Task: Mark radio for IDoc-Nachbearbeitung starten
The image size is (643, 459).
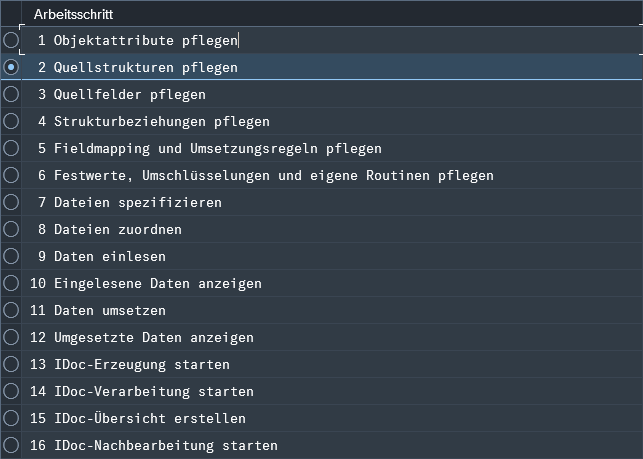Action: tap(11, 445)
